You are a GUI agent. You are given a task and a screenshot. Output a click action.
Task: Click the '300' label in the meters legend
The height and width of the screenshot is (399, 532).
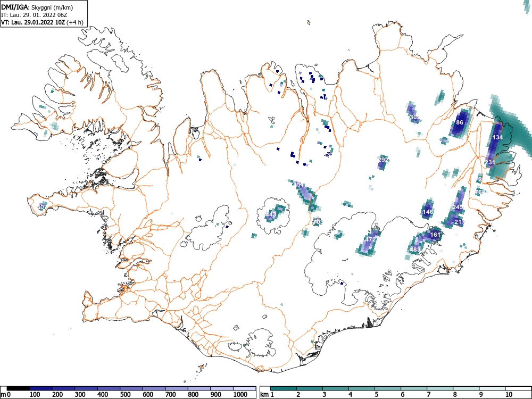click(80, 395)
